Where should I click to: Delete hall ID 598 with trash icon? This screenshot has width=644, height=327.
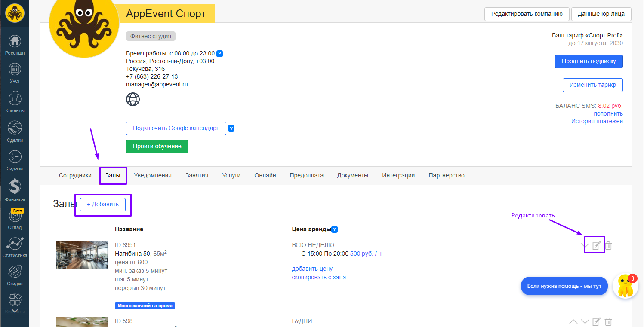pyautogui.click(x=608, y=321)
